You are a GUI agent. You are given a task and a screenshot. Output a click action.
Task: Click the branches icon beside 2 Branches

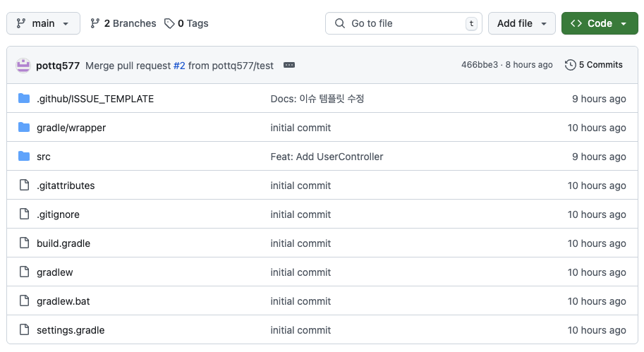tap(95, 23)
